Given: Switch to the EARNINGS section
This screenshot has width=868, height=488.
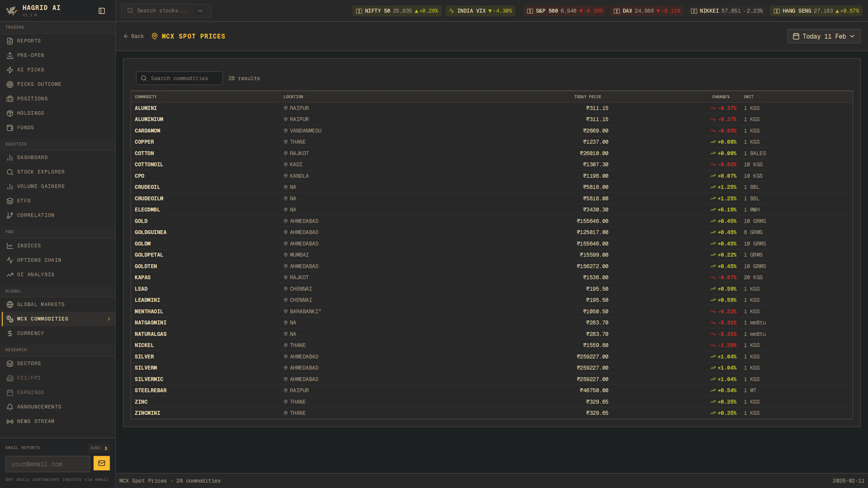Looking at the screenshot, I should 31,392.
